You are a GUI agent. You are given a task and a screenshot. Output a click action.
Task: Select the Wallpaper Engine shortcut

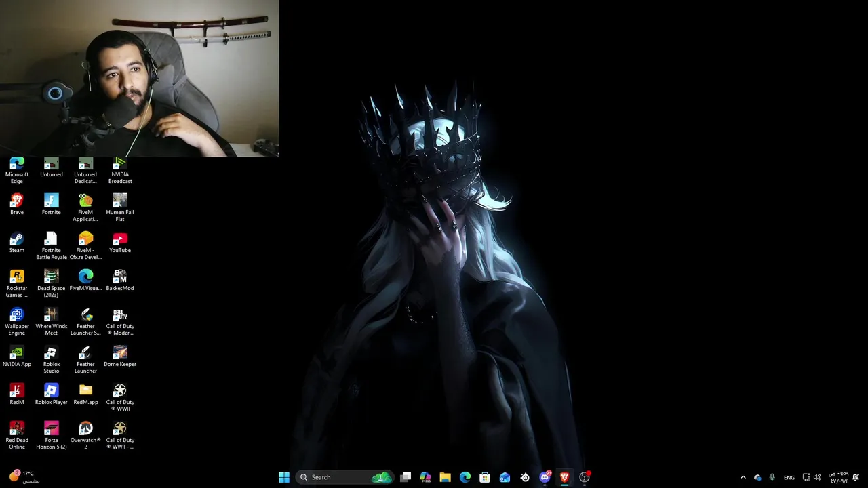click(17, 322)
